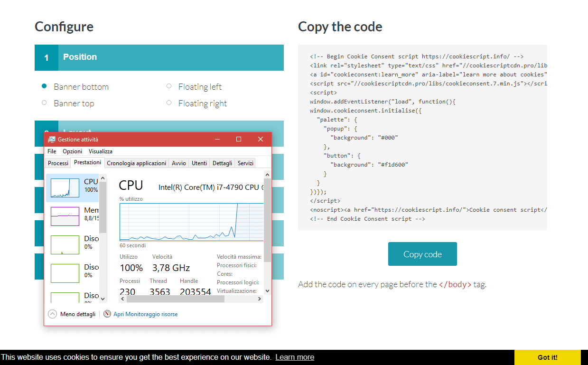Click the Task Manager title bar icon
Image resolution: width=588 pixels, height=365 pixels.
pyautogui.click(x=52, y=140)
